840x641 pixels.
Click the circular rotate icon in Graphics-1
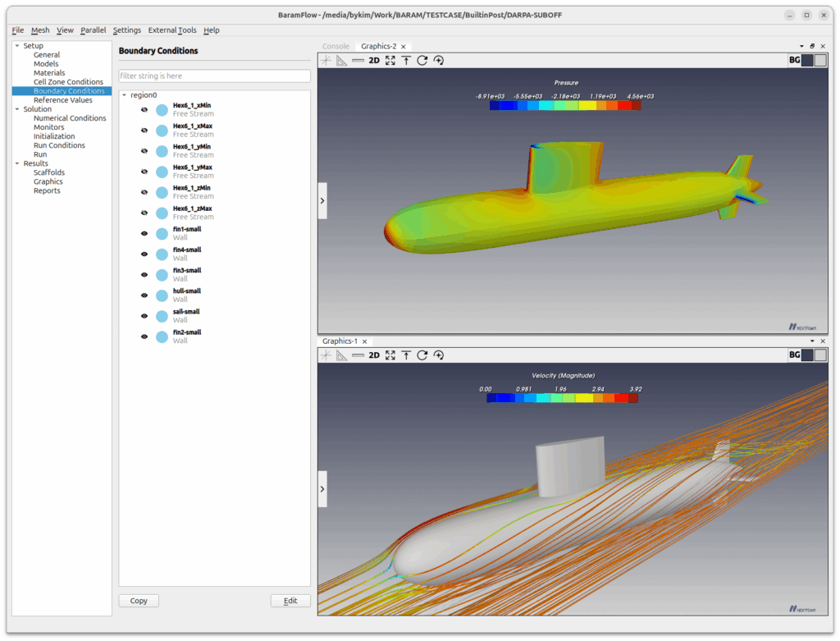click(x=422, y=355)
